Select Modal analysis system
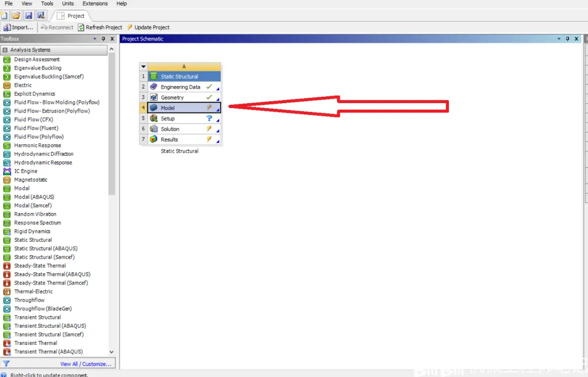The width and height of the screenshot is (588, 377). coord(22,188)
